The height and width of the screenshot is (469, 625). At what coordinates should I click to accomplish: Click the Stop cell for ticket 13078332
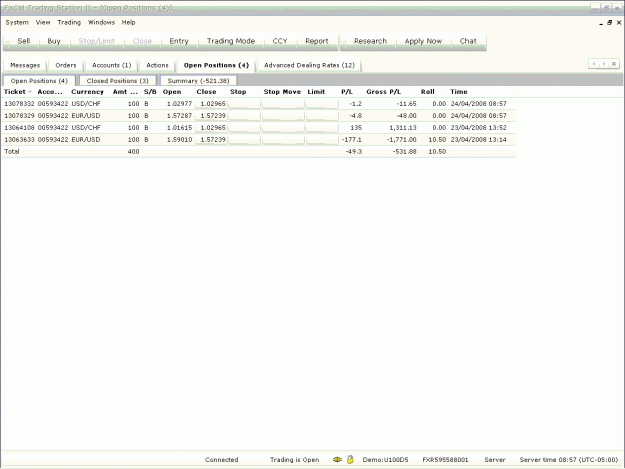(244, 104)
